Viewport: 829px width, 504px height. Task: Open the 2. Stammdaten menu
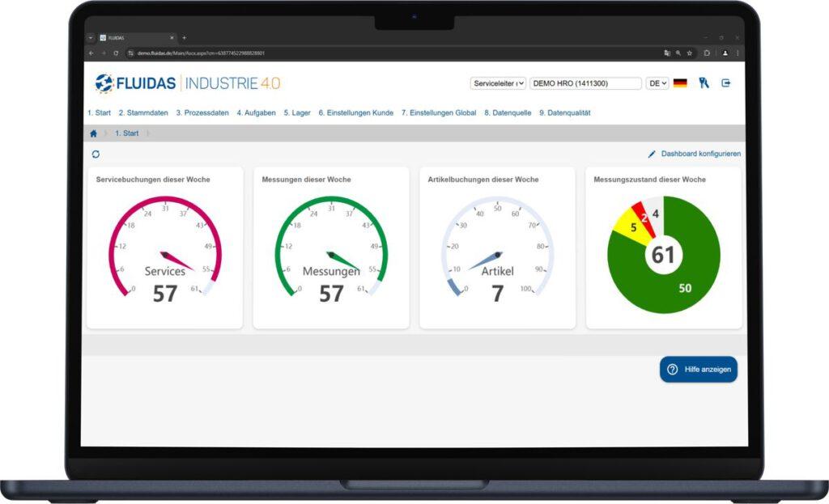(x=143, y=113)
